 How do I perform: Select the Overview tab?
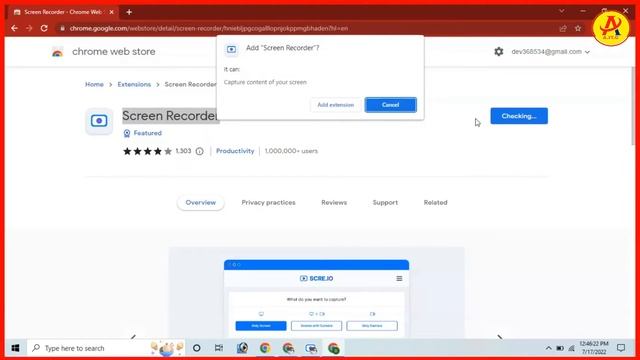(x=200, y=202)
